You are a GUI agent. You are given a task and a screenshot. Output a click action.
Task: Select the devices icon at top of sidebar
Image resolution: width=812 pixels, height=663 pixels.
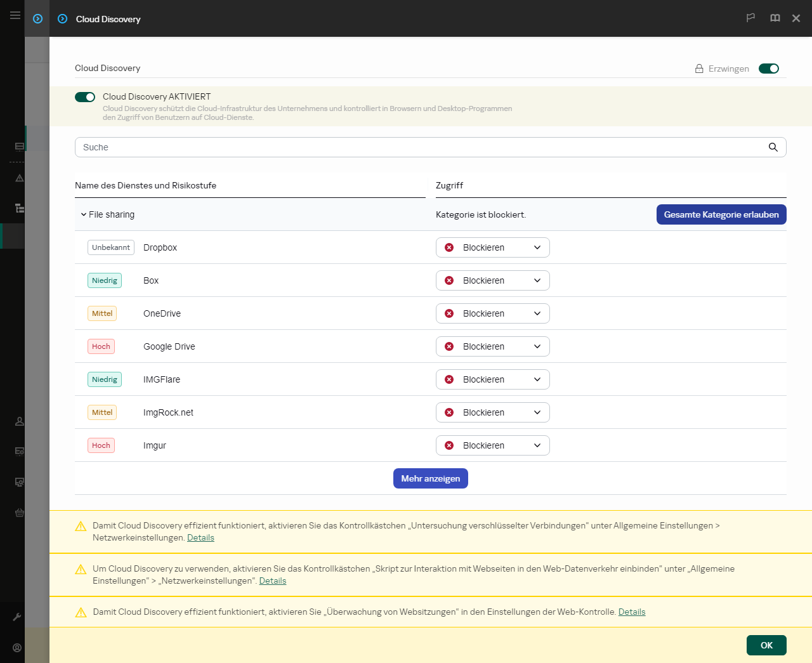(19, 147)
